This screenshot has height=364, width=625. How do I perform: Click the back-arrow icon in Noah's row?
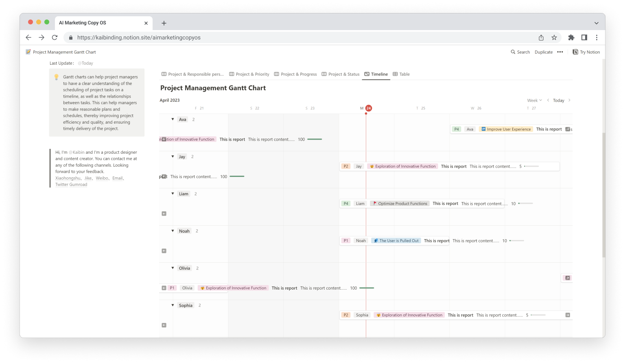tap(164, 251)
